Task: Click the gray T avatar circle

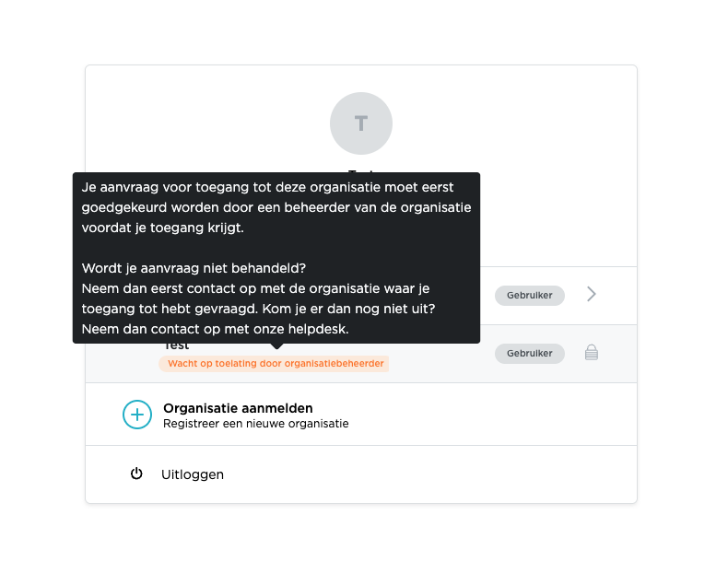Action: 361,123
